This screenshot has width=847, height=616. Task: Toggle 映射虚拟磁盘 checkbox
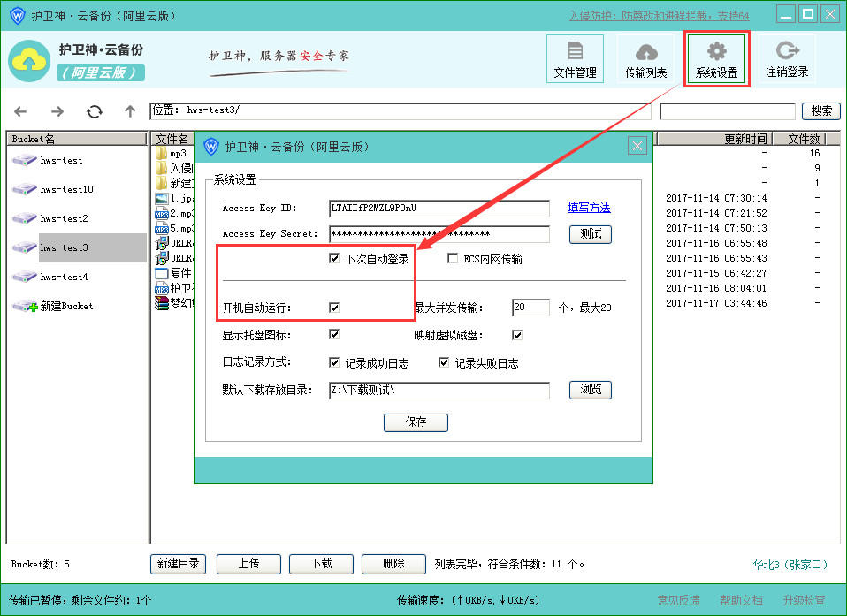(517, 335)
